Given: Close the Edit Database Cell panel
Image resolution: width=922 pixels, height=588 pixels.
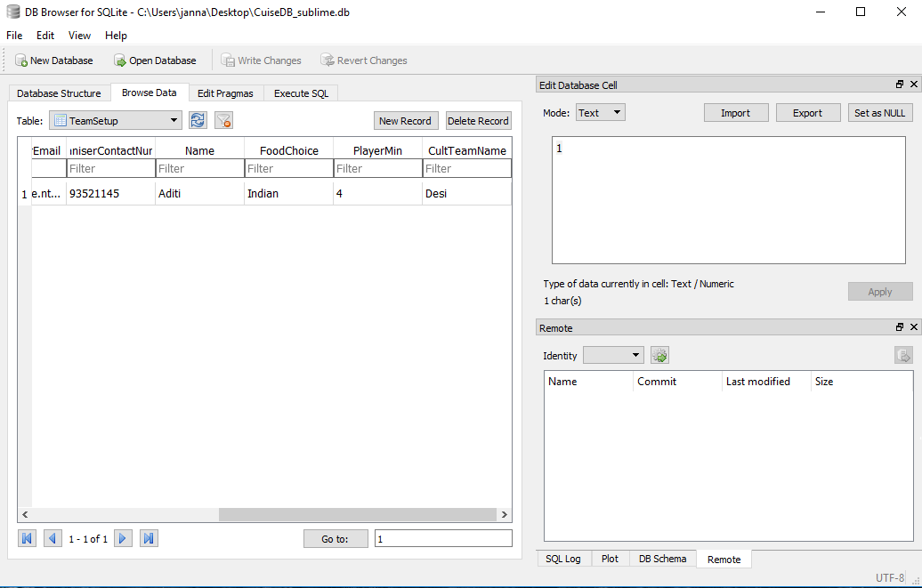Looking at the screenshot, I should 914,85.
